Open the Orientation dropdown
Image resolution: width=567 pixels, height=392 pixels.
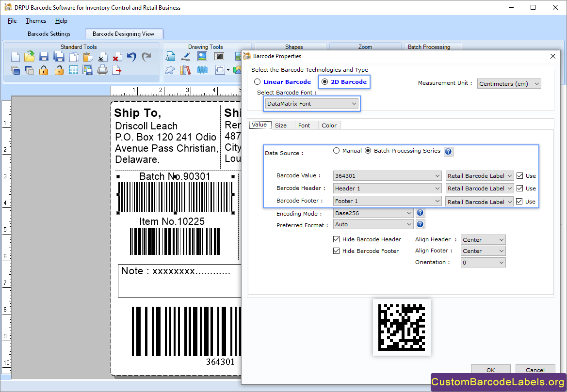point(483,263)
